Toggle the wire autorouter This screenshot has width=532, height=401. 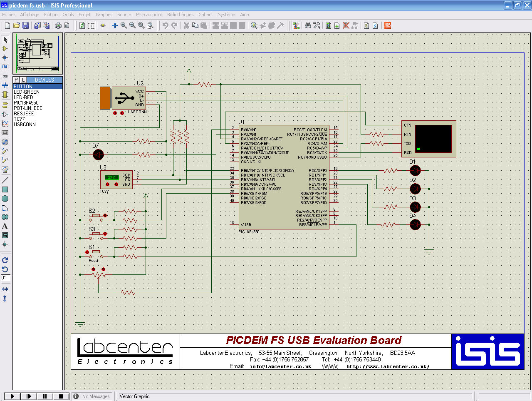[296, 25]
